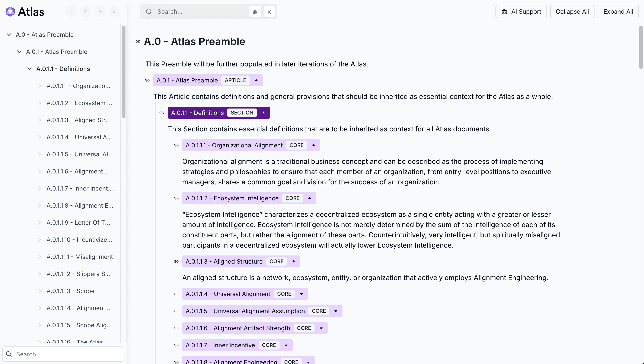The width and height of the screenshot is (644, 364).
Task: Click the link icon next to A.0.1.1 Definitions badge
Action: (x=162, y=113)
